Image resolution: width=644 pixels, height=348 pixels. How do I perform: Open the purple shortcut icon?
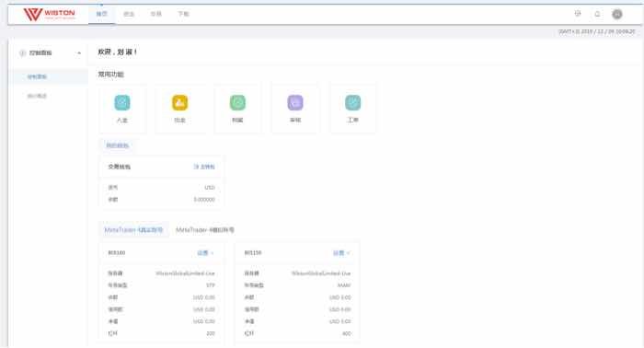coord(295,103)
